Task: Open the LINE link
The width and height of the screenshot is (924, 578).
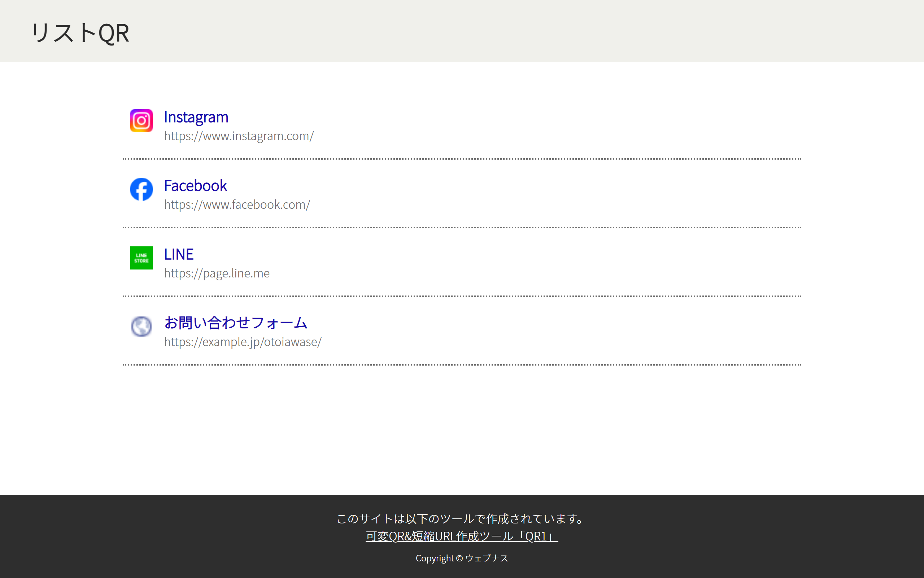Action: [x=179, y=255]
